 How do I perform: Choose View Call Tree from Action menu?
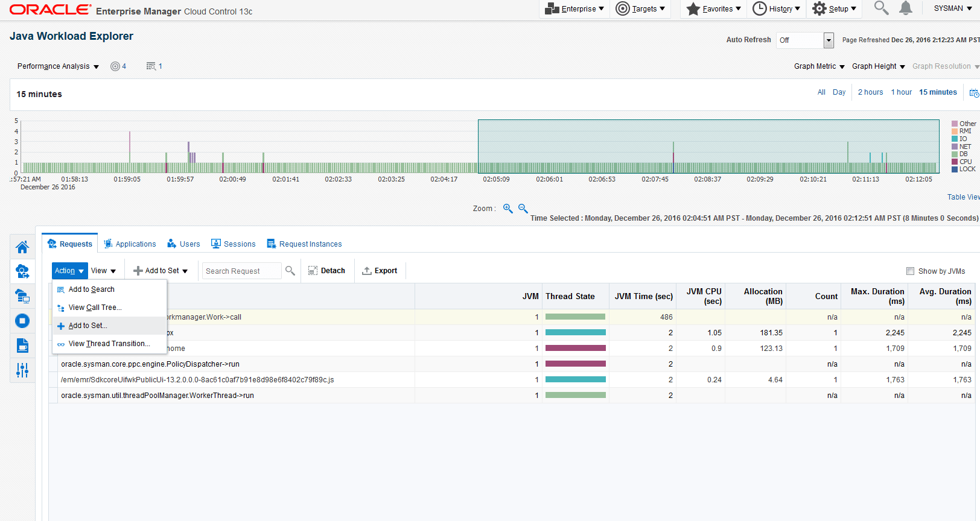(x=95, y=308)
